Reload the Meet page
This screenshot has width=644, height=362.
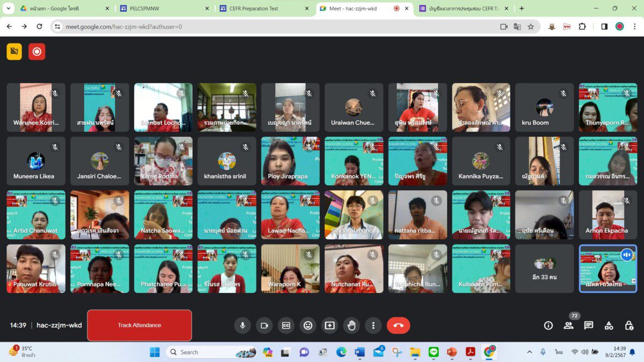tap(39, 26)
